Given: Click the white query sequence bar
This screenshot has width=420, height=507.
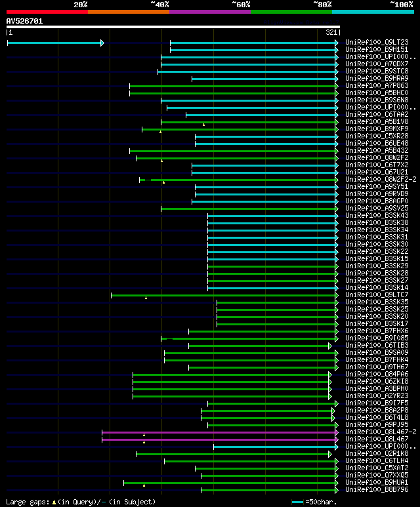Looking at the screenshot, I should [x=173, y=27].
